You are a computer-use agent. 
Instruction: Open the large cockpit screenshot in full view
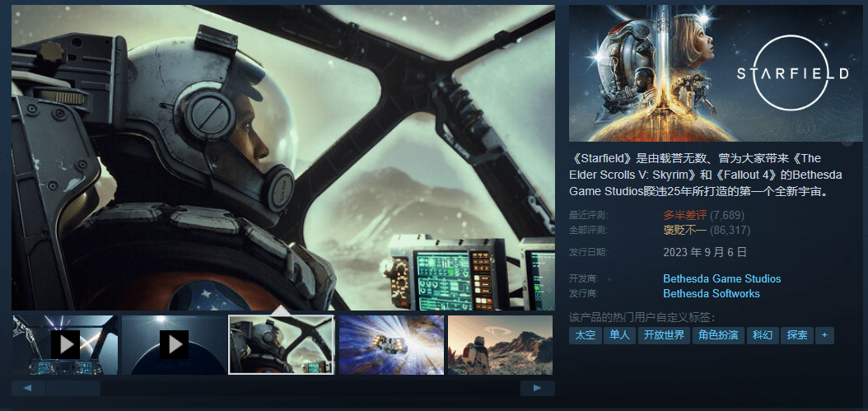[282, 157]
